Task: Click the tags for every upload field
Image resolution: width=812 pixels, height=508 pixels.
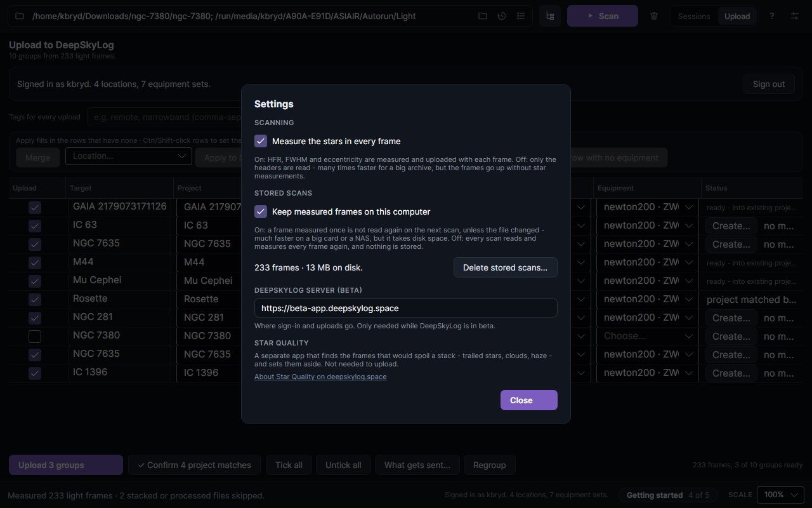Action: (165, 117)
